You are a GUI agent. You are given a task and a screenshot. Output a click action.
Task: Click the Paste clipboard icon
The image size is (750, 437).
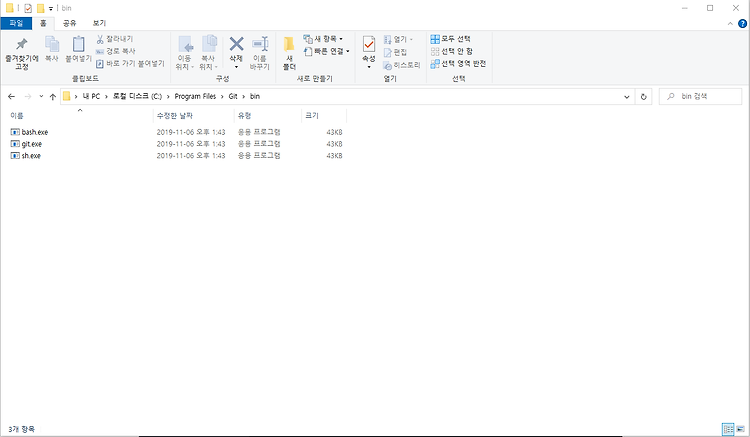click(78, 44)
